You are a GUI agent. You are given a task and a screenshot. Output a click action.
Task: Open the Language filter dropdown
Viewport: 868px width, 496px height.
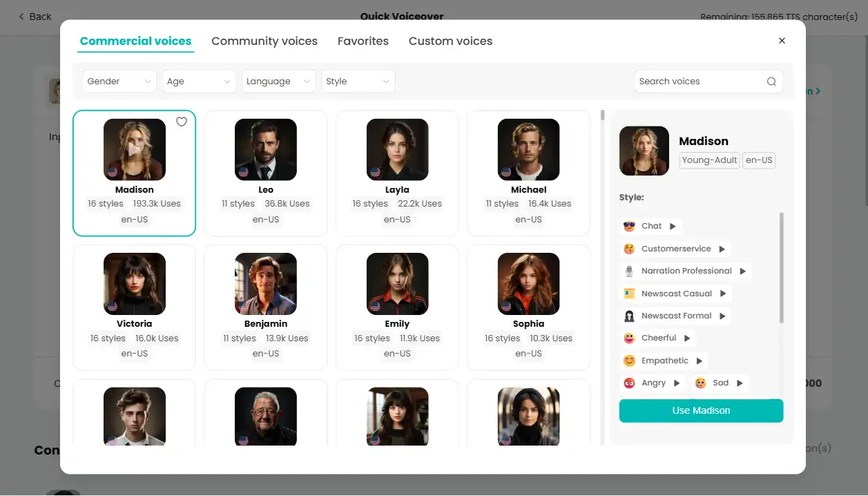click(278, 82)
